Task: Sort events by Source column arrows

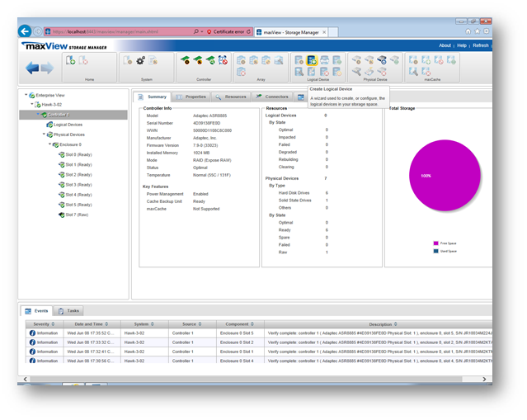Action: tap(200, 324)
